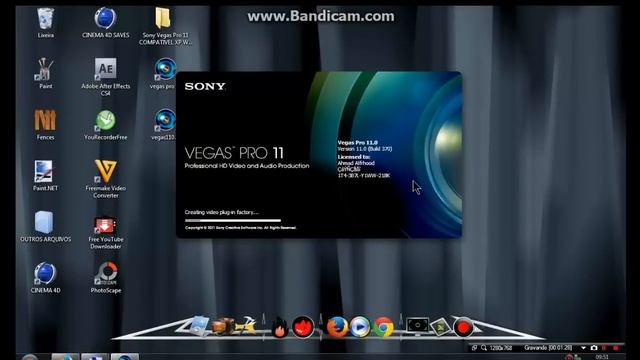The image size is (640, 360).
Task: Launch Paint from the desktop
Action: click(x=45, y=73)
